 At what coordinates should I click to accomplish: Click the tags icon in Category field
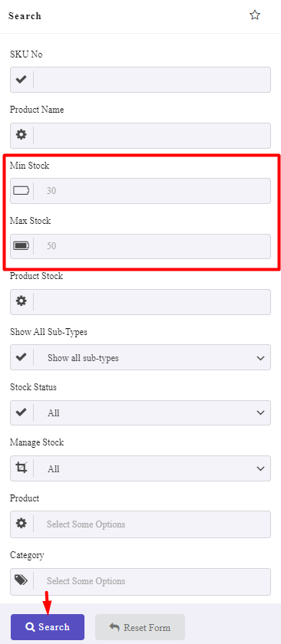(x=21, y=580)
